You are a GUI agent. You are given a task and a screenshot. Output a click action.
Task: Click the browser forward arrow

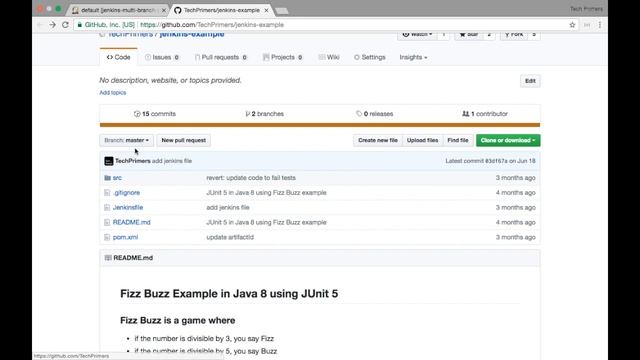pos(52,25)
